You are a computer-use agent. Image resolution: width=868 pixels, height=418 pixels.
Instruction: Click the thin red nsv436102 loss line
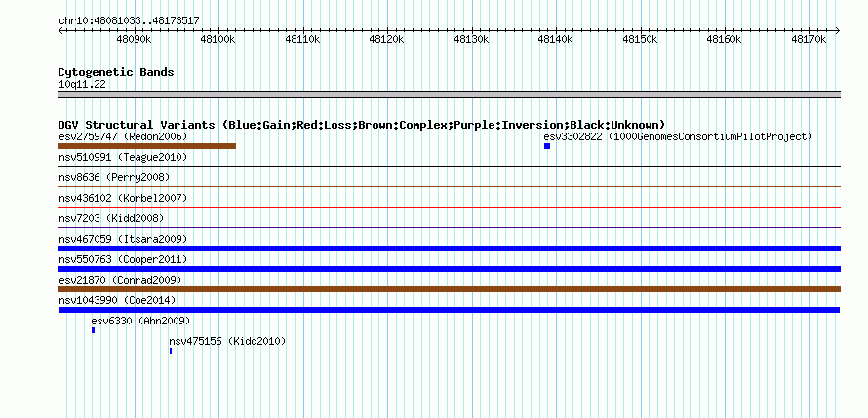449,207
